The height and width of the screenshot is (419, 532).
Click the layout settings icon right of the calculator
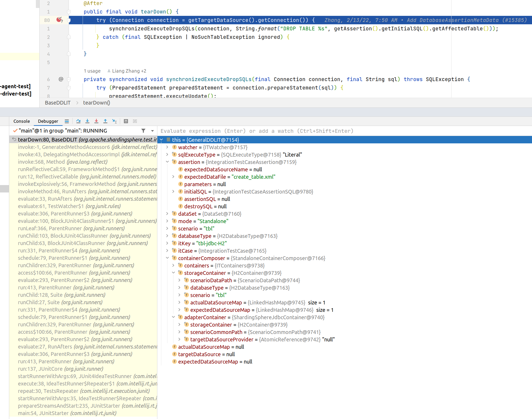tap(135, 121)
